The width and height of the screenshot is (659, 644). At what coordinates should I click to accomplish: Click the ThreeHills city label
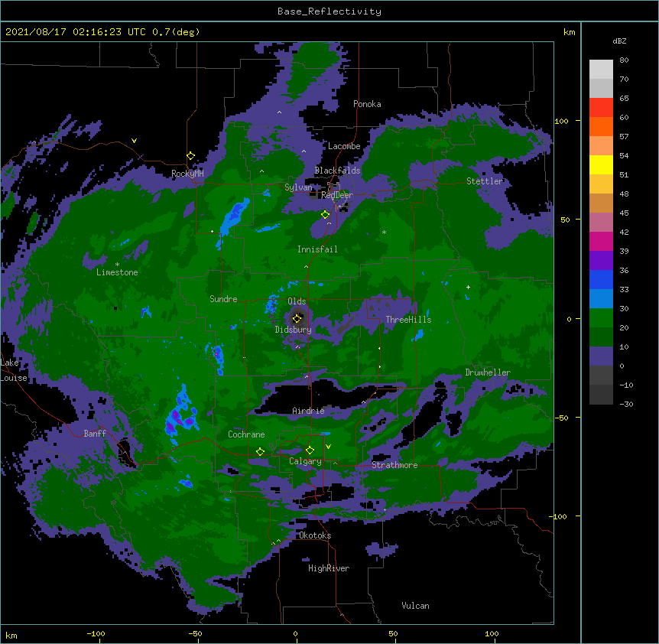click(408, 320)
